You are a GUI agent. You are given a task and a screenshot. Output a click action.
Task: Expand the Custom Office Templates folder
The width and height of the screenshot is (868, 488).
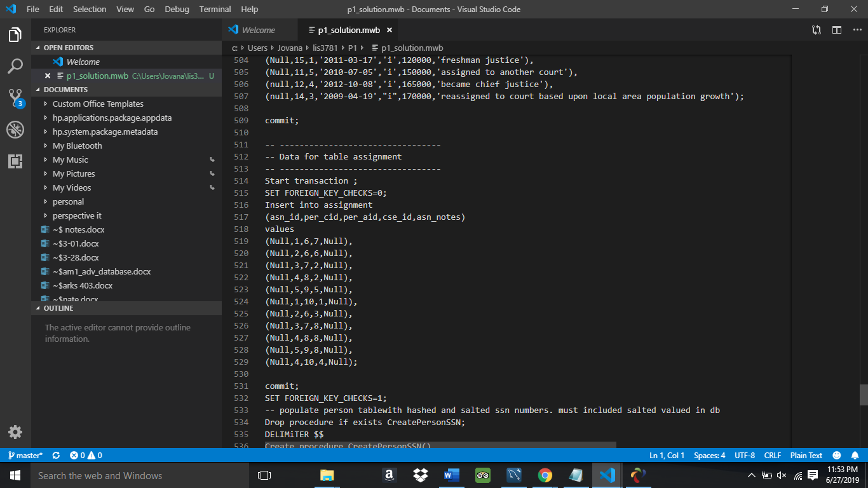(98, 104)
